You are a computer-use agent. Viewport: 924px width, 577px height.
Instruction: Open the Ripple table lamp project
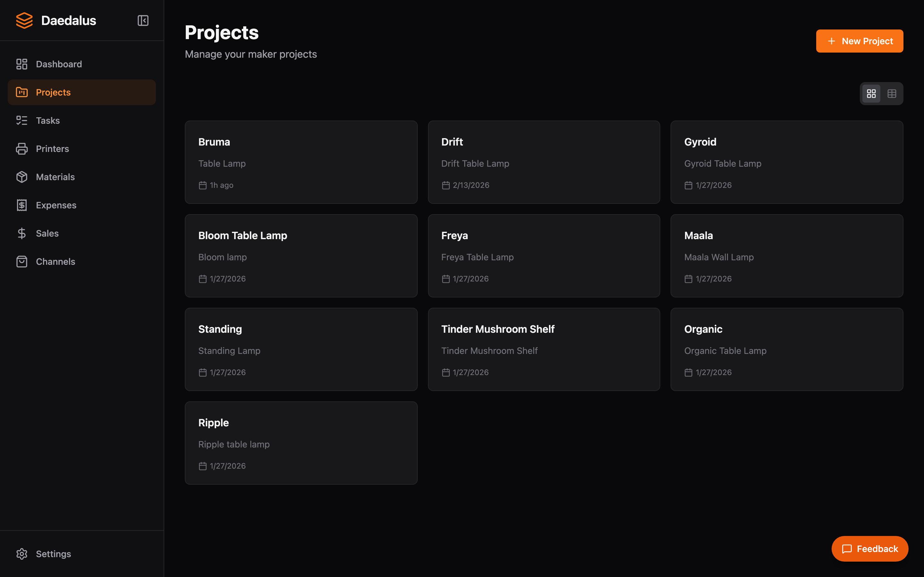301,443
